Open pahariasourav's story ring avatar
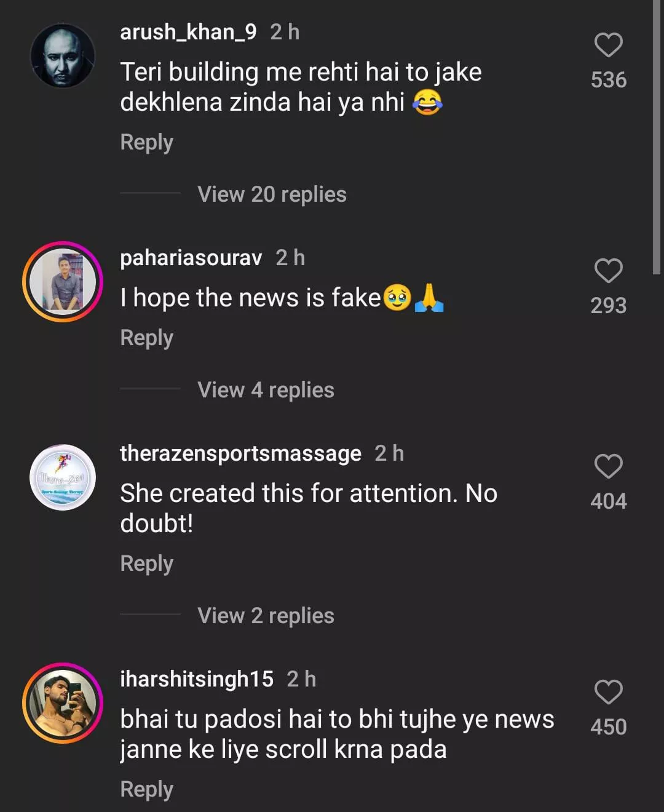Viewport: 664px width, 812px height. (x=63, y=281)
